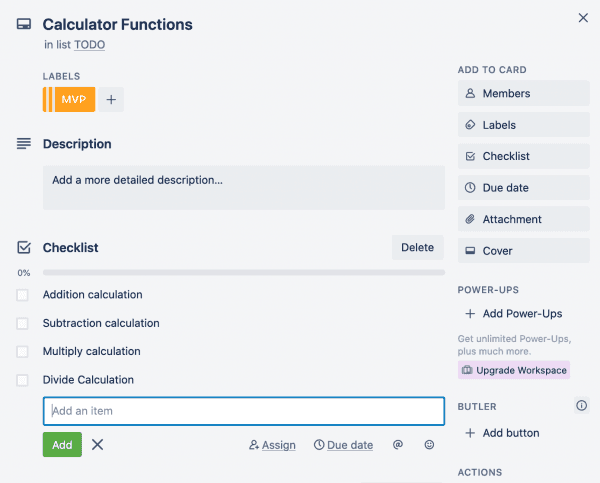600x483 pixels.
Task: Delete the Checklist
Action: 417,248
